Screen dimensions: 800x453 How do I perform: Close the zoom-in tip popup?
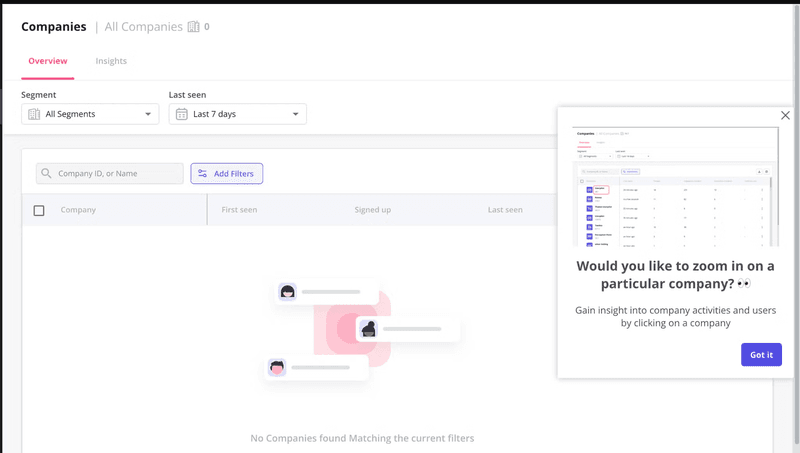(x=785, y=115)
